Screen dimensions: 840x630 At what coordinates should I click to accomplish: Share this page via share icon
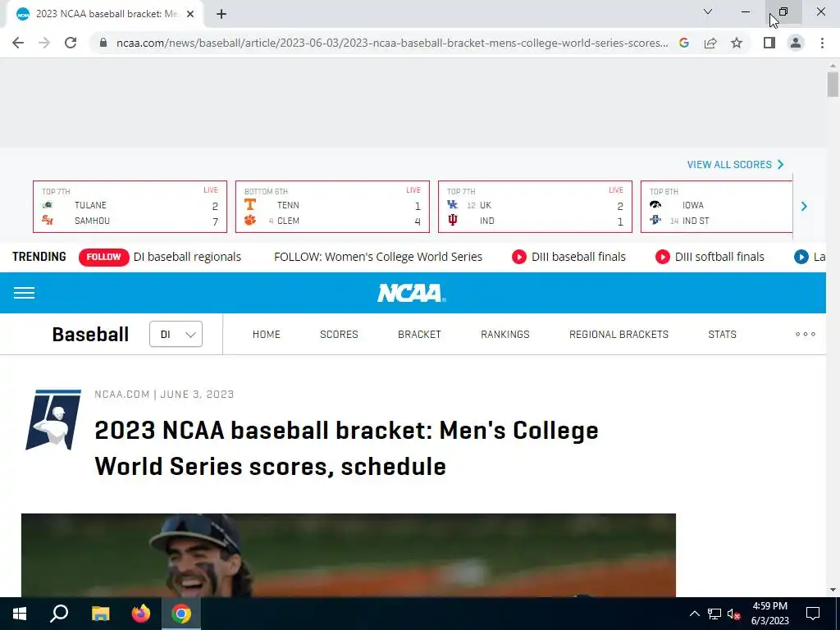pos(710,43)
